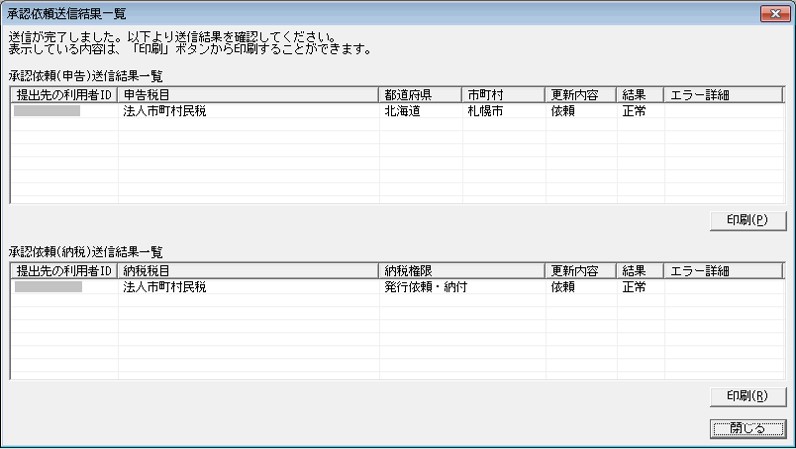Viewport: 796px width, 449px height.
Task: Click 提出先の利用者ID header in the 申告 table
Action: pos(64,95)
